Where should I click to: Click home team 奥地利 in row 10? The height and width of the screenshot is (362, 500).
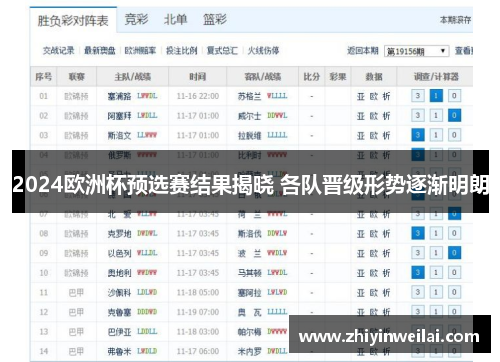[119, 273]
